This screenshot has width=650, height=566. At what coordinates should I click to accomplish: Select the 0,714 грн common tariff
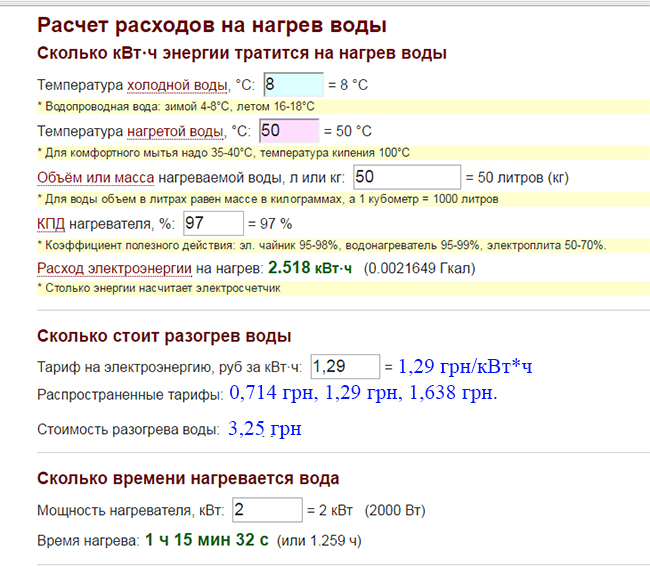267,394
